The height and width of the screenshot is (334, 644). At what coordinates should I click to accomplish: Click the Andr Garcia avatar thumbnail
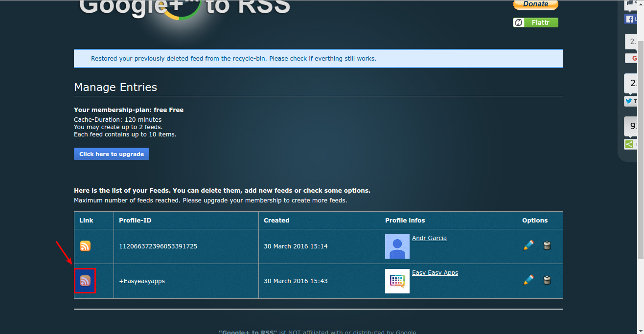point(397,246)
